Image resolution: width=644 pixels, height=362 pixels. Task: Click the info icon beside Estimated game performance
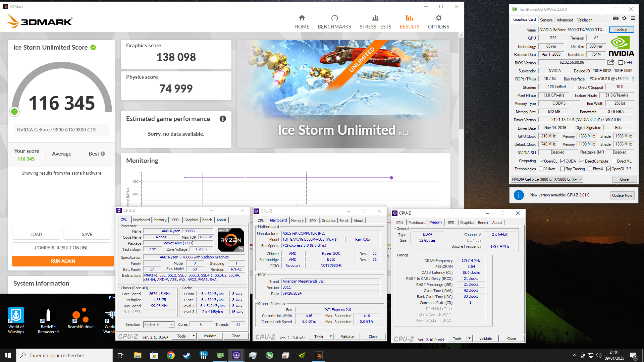(x=223, y=119)
